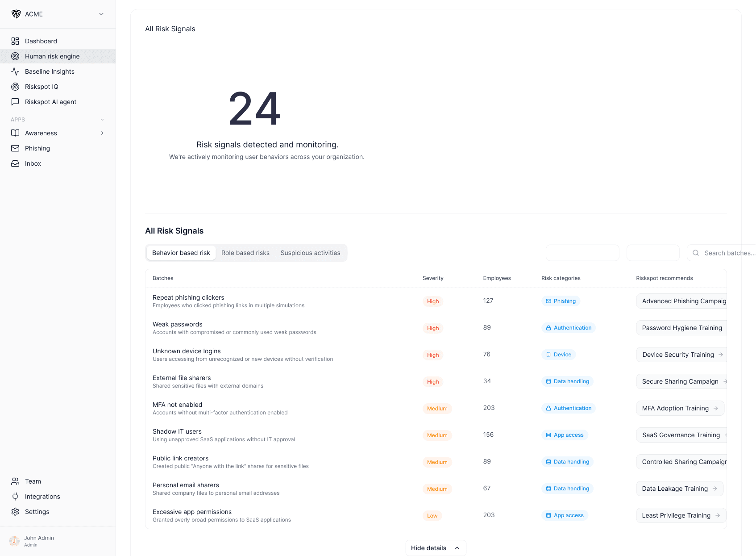
Task: Open the Dashboard from the sidebar icon
Action: click(15, 41)
